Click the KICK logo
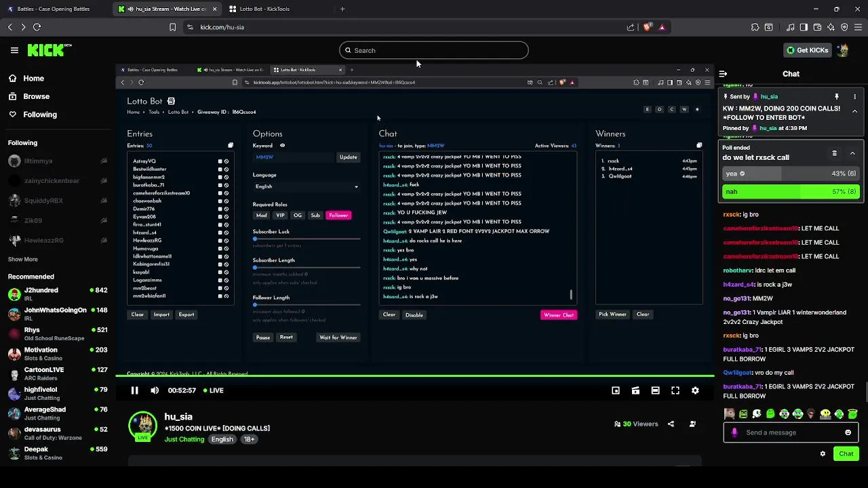The height and width of the screenshot is (488, 868). [x=49, y=50]
